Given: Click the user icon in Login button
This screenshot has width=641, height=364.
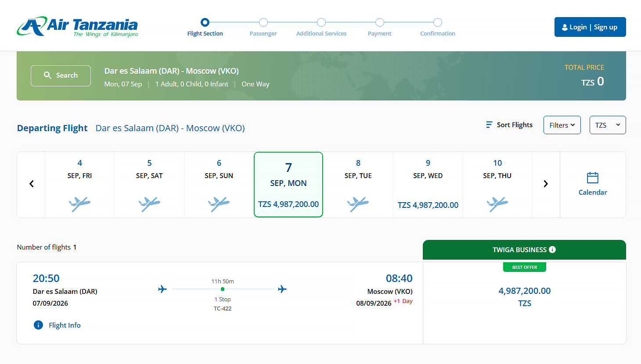Looking at the screenshot, I should click(x=565, y=27).
